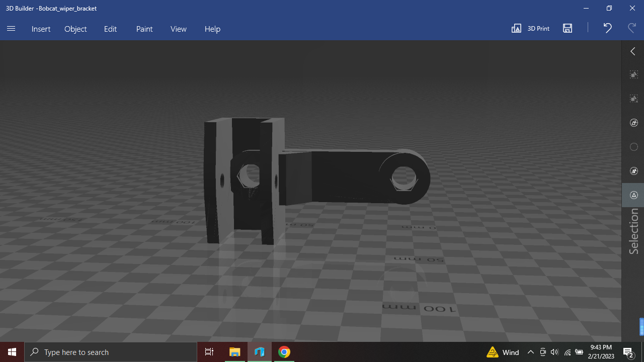Collapse the Selection panel with its chevron
Image resolution: width=644 pixels, height=362 pixels.
(632, 51)
